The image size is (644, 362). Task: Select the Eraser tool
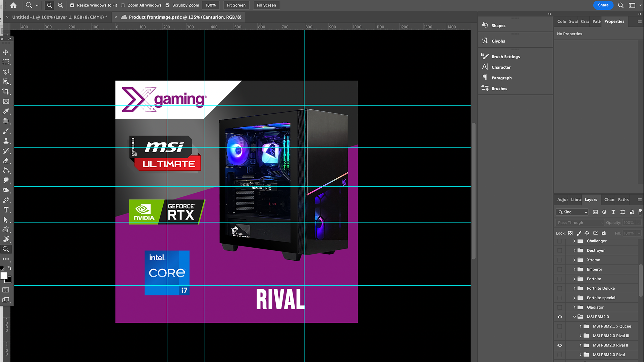(x=6, y=161)
